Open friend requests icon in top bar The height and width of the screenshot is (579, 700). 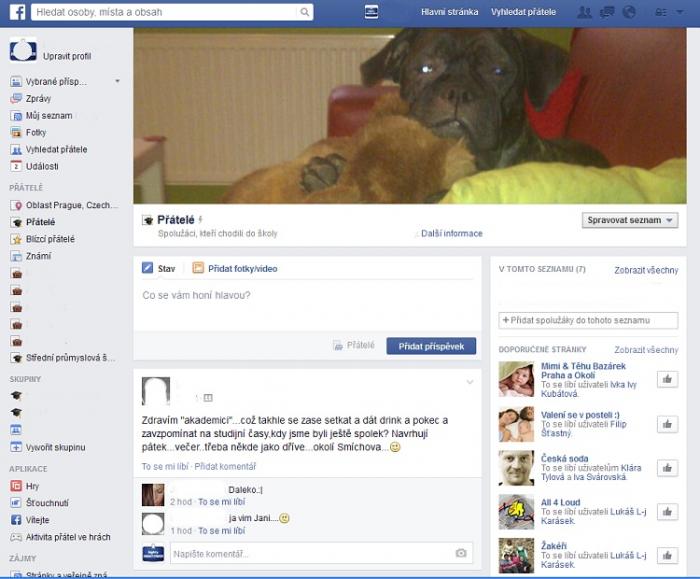(585, 13)
